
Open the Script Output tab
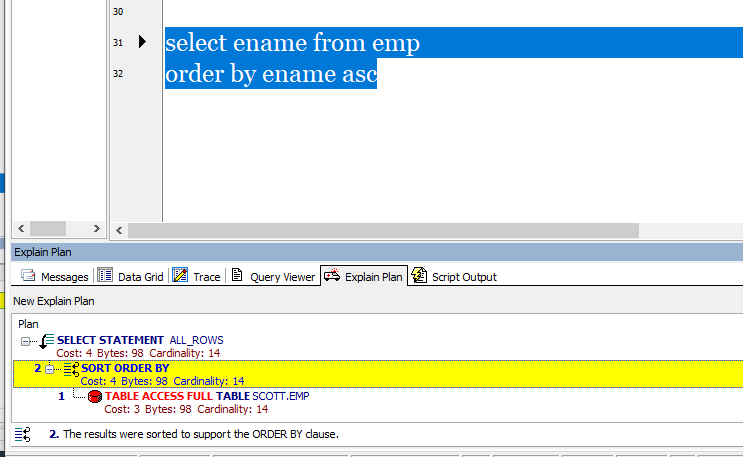(x=454, y=276)
